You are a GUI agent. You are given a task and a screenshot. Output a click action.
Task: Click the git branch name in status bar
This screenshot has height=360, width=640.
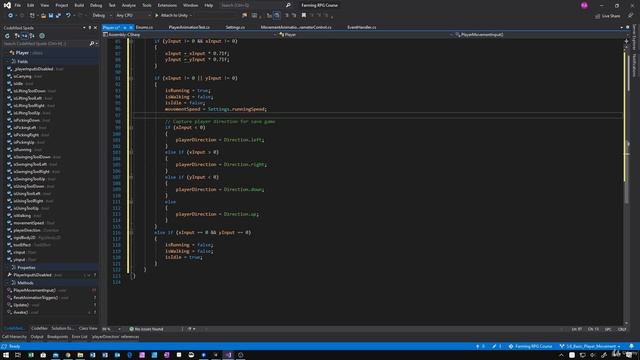590,346
